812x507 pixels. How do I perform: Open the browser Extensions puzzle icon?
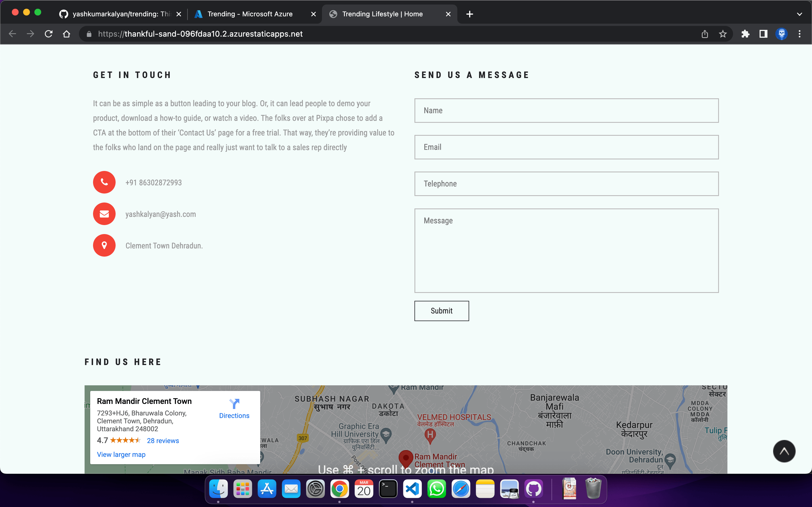tap(745, 34)
